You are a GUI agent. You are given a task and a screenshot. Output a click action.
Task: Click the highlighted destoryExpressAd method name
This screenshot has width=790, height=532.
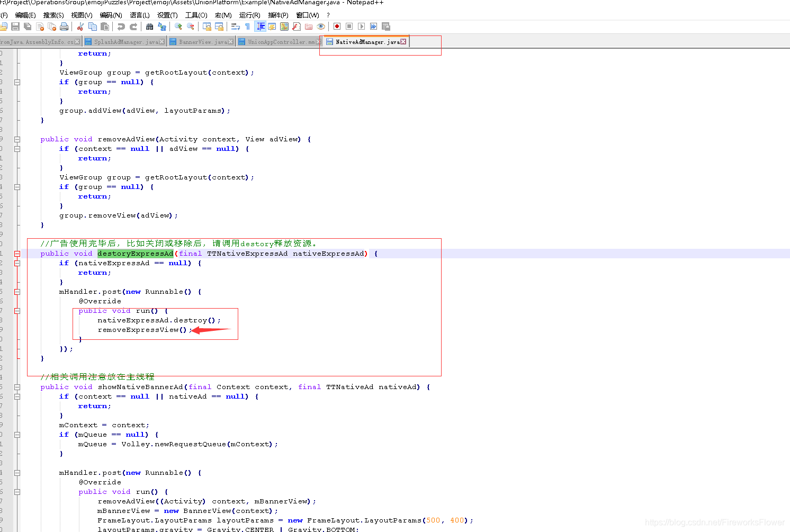point(136,254)
